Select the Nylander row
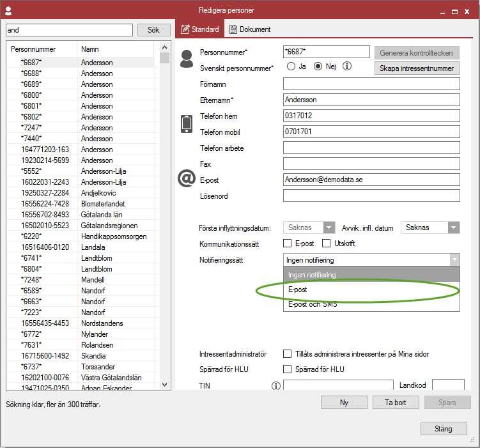The height and width of the screenshot is (448, 480). (81, 334)
